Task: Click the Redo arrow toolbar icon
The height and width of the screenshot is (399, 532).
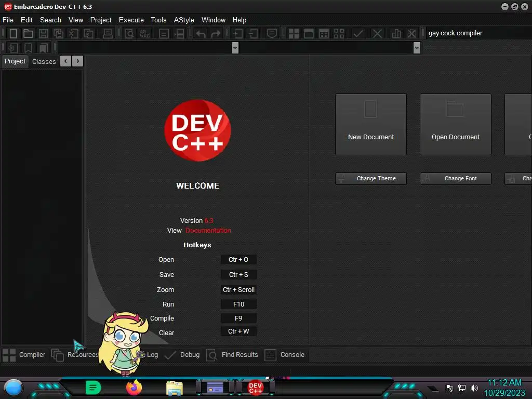Action: click(216, 33)
